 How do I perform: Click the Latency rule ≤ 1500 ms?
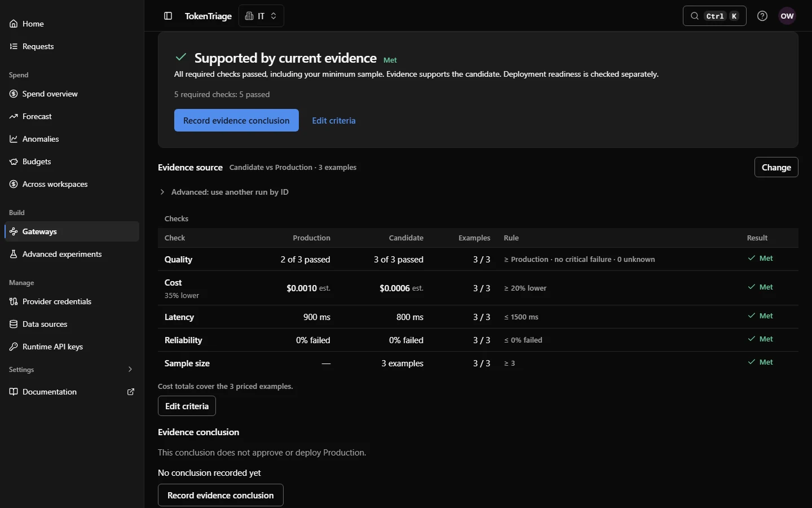(521, 317)
